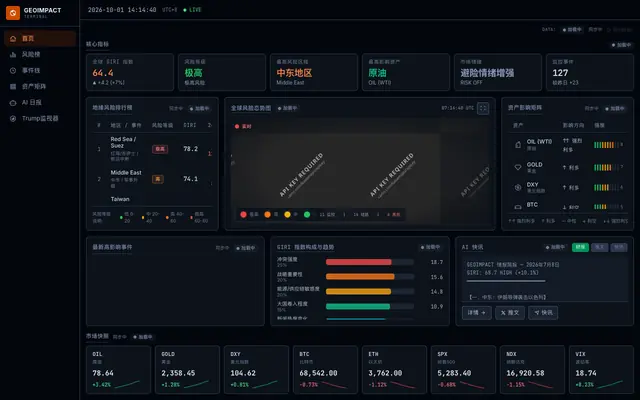Click the yellow dot in map legend
640x400 pixels.
pos(287,214)
